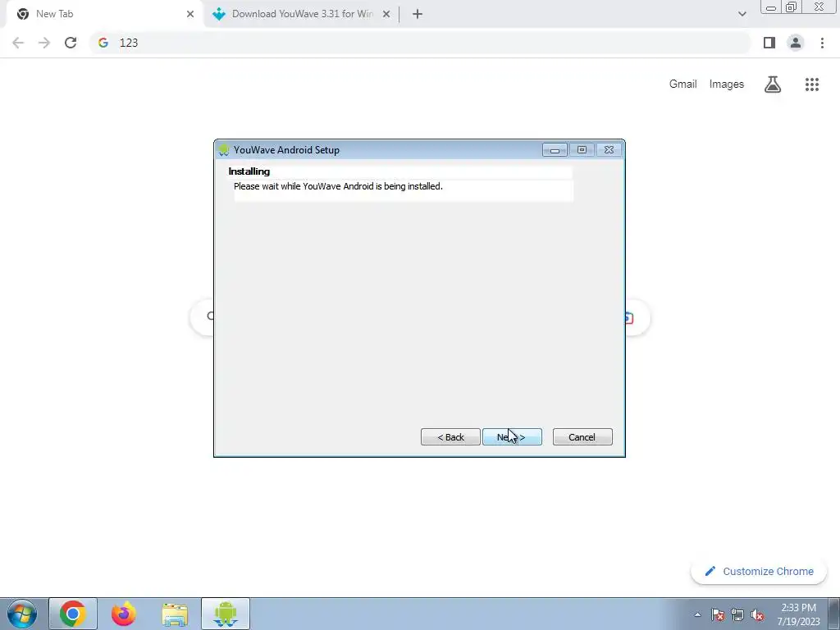
Task: Click Customize Chrome button
Action: [x=759, y=572]
